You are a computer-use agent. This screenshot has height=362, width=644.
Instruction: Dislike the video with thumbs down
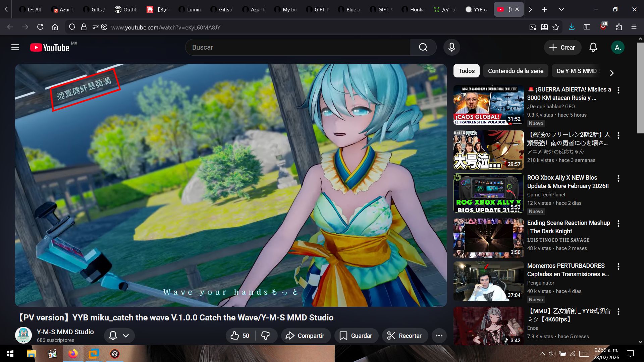tap(266, 336)
